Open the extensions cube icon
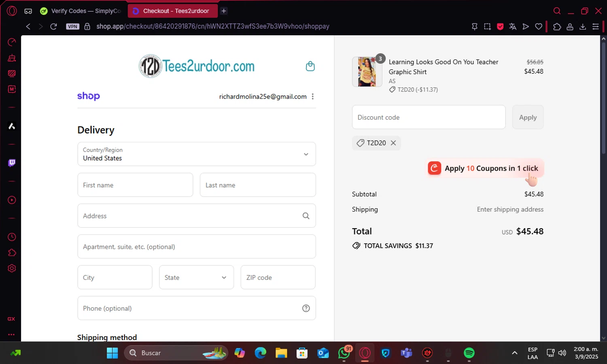This screenshot has height=364, width=607. point(557,26)
